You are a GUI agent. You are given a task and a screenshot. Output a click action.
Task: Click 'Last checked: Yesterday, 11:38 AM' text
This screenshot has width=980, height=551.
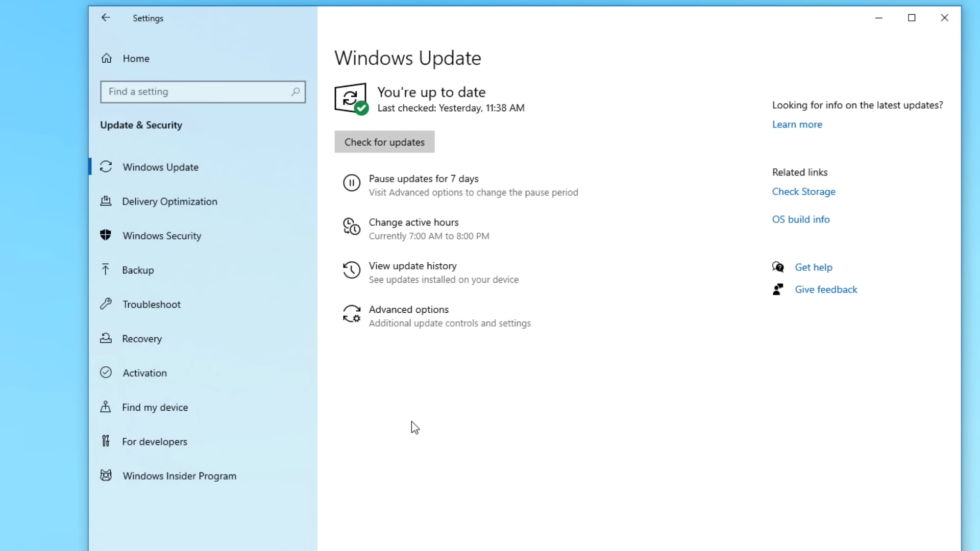[x=451, y=108]
